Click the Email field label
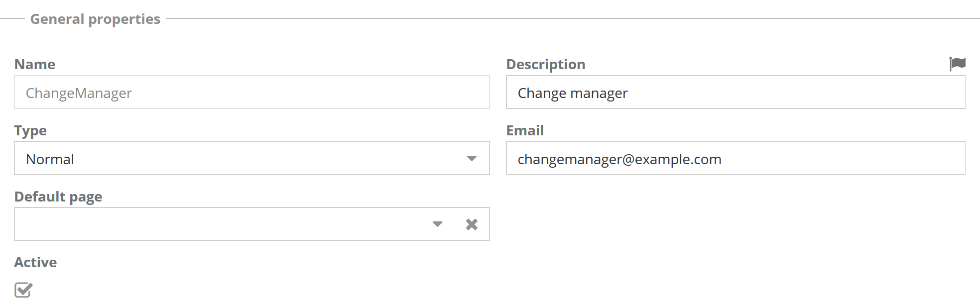 click(525, 130)
